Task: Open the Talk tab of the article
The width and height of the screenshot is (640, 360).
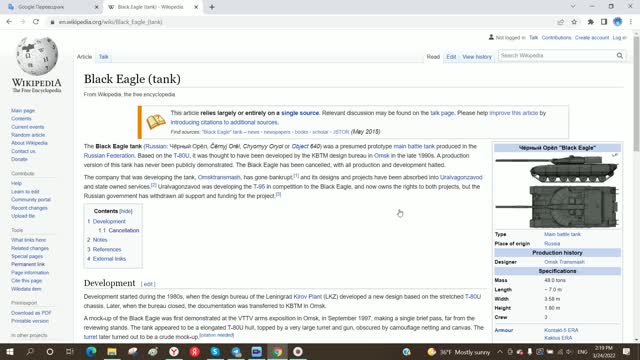Action: (x=104, y=57)
